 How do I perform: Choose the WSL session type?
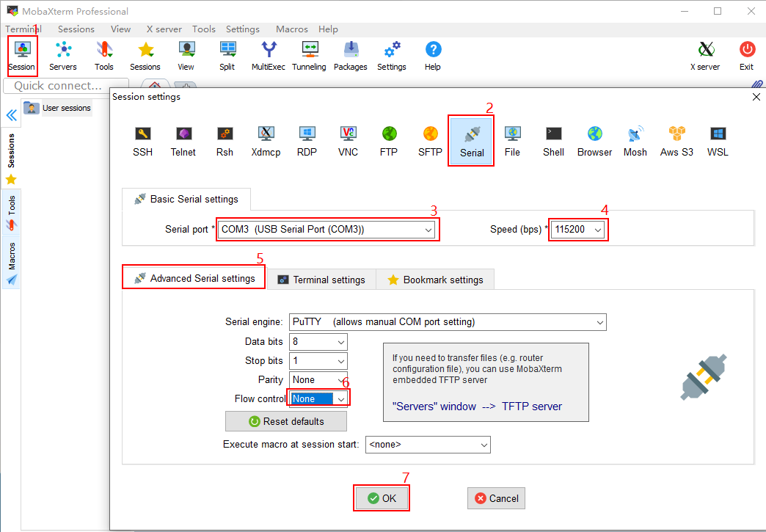click(x=718, y=142)
